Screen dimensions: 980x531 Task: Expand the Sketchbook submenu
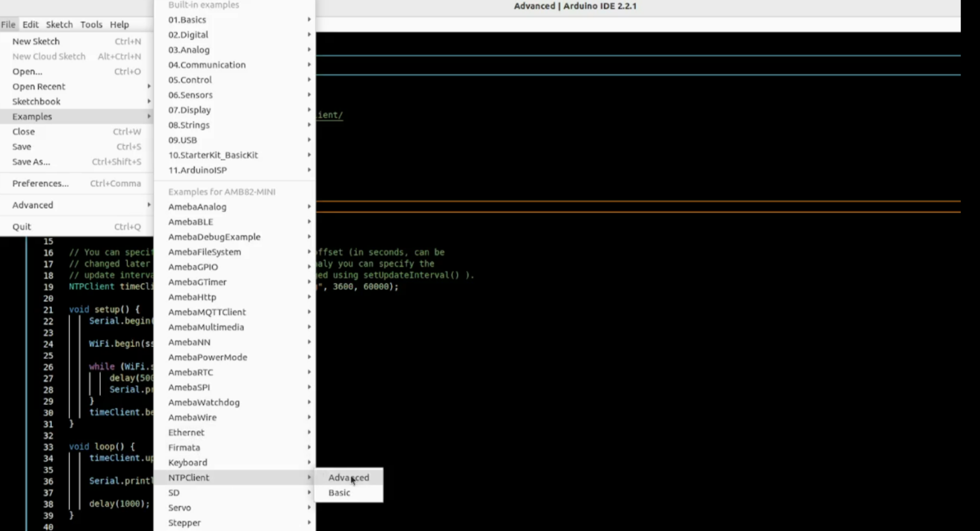[77, 101]
